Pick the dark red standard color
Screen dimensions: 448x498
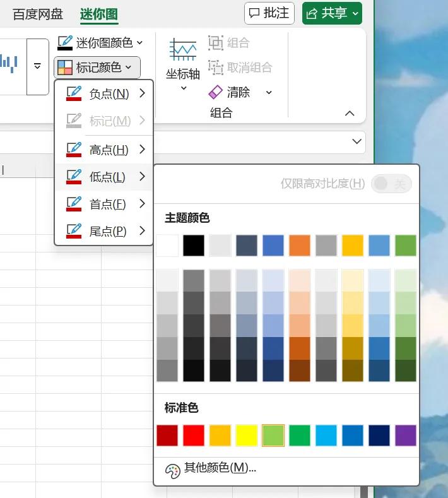[x=167, y=436]
